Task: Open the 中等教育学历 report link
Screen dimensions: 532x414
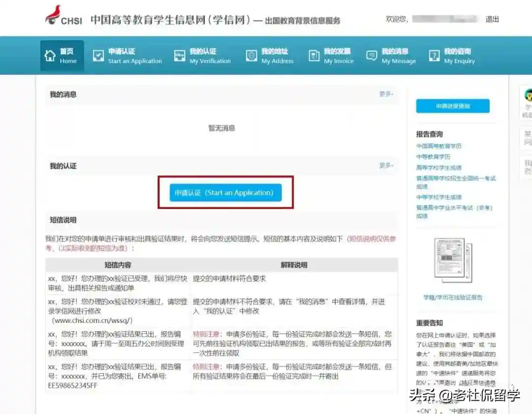Action: coord(433,157)
